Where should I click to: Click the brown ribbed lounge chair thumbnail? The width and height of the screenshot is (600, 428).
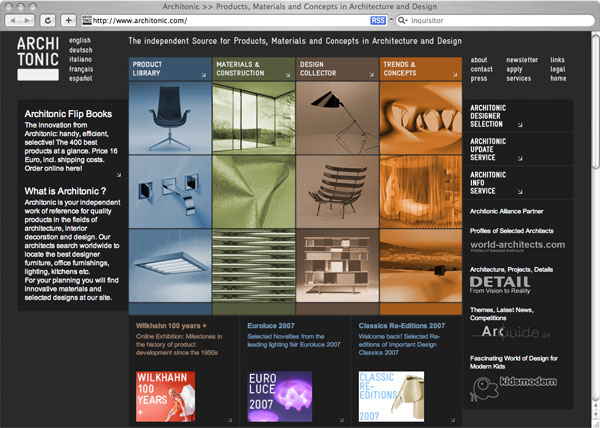click(338, 192)
